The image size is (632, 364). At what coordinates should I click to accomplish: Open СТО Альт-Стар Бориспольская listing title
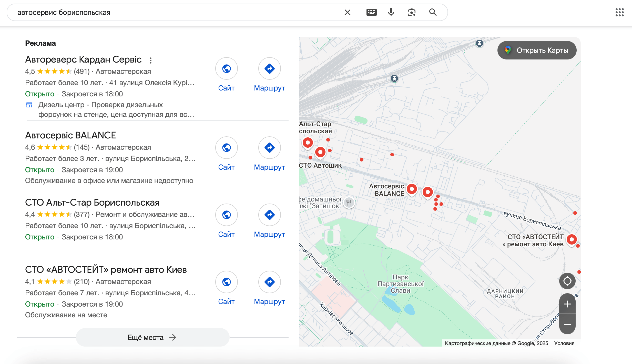[92, 203]
